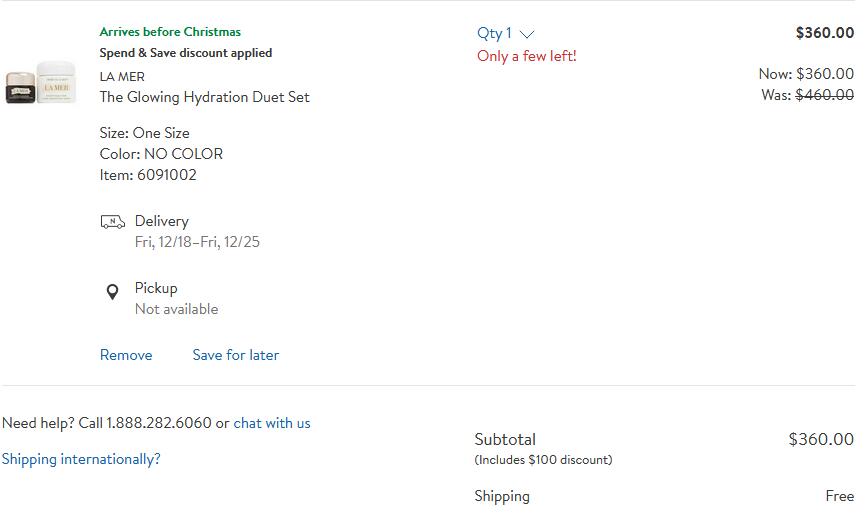Open the chat with us link

(x=272, y=423)
